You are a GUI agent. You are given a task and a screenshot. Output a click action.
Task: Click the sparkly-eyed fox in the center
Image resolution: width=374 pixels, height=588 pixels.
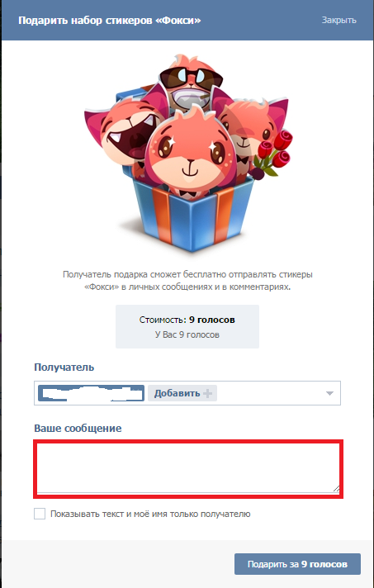[191, 154]
